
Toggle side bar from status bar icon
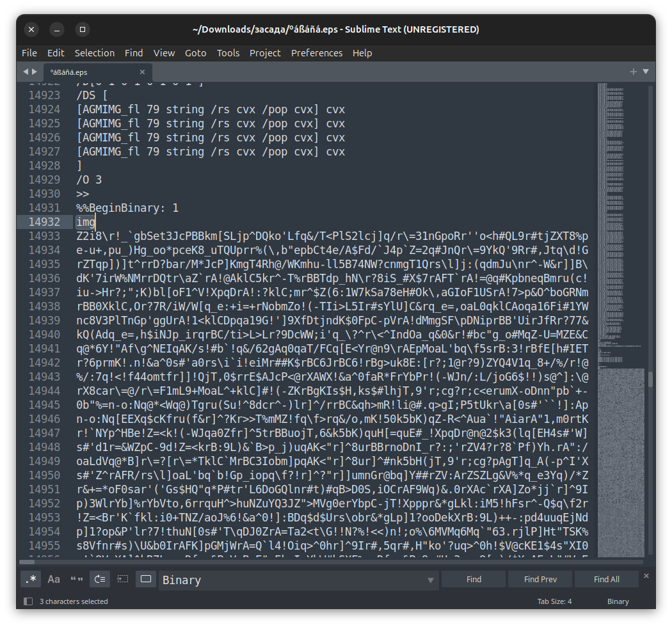28,601
